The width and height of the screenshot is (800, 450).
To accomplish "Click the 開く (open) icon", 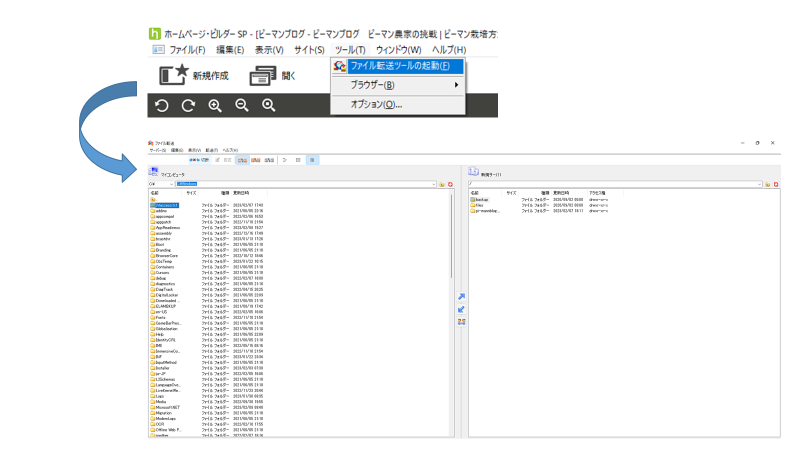I will coord(262,75).
